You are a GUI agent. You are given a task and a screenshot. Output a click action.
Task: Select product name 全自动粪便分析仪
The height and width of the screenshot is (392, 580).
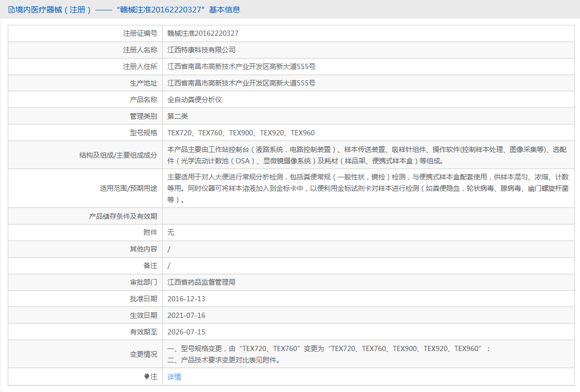pyautogui.click(x=194, y=100)
